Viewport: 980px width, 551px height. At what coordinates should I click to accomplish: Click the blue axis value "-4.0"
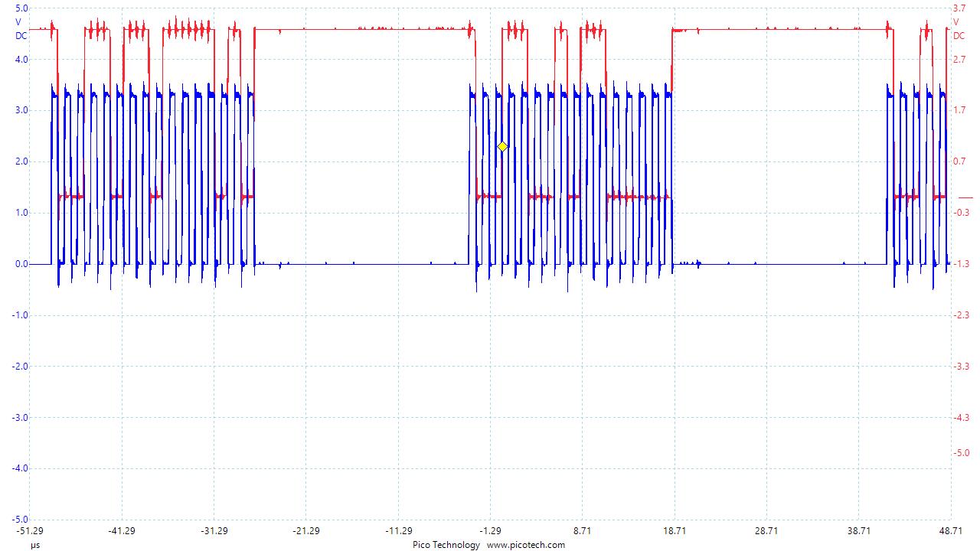tap(21, 468)
